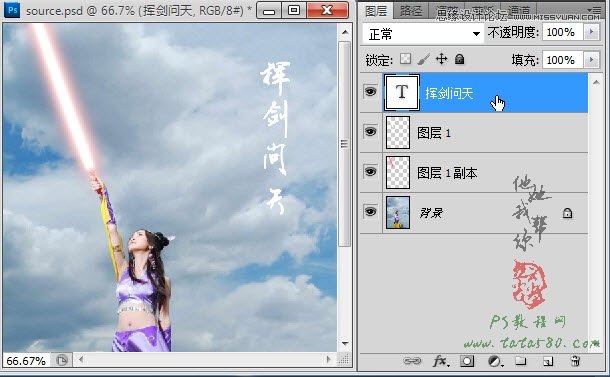Image resolution: width=610 pixels, height=377 pixels.
Task: Switch to the 路径 tab
Action: pos(411,11)
